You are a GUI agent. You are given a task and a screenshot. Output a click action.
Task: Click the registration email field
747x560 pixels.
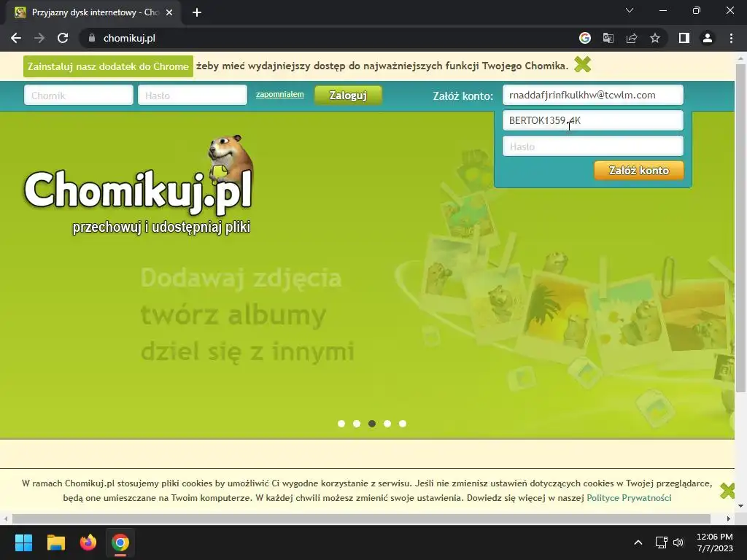click(592, 95)
